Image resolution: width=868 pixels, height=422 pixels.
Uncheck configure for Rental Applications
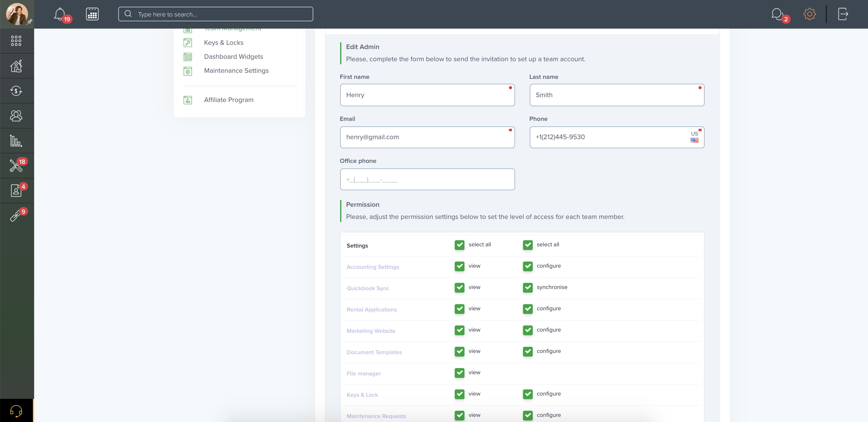click(x=528, y=309)
